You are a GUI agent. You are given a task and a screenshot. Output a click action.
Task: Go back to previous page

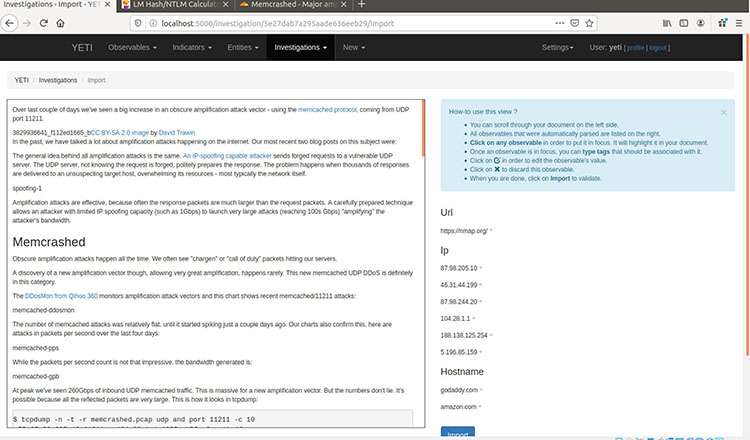(x=10, y=23)
